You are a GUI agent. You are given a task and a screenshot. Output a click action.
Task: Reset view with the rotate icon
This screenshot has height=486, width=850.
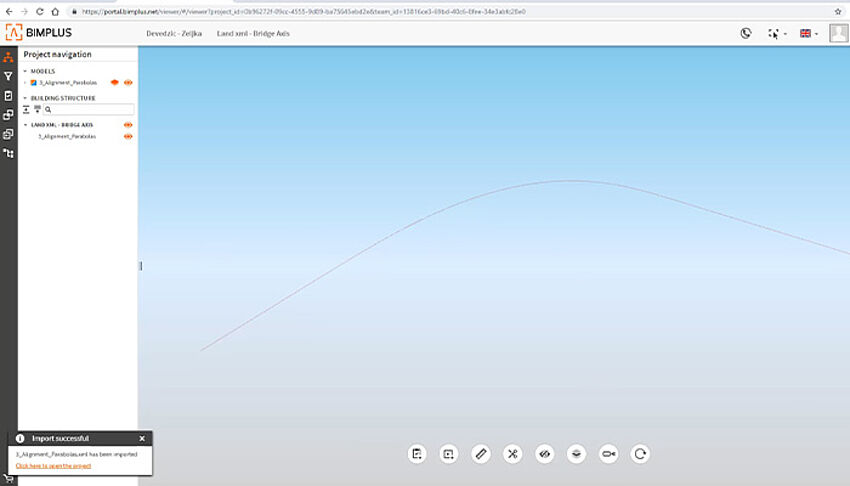coord(641,454)
